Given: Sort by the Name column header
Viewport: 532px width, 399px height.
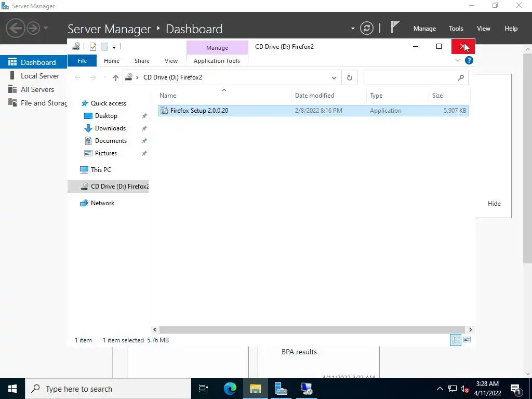Looking at the screenshot, I should (224, 96).
